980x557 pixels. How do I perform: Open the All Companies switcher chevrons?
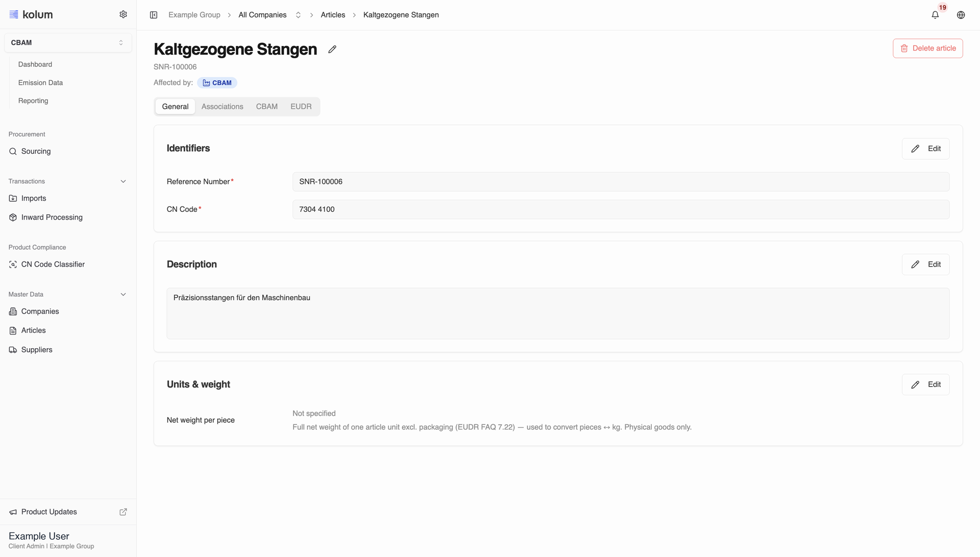pos(298,15)
